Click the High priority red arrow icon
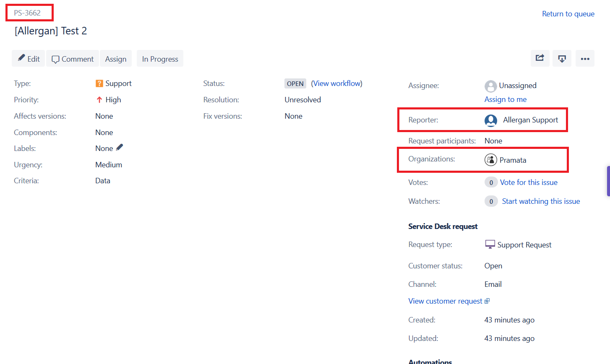Screen dimensions: 610x364 coord(99,100)
